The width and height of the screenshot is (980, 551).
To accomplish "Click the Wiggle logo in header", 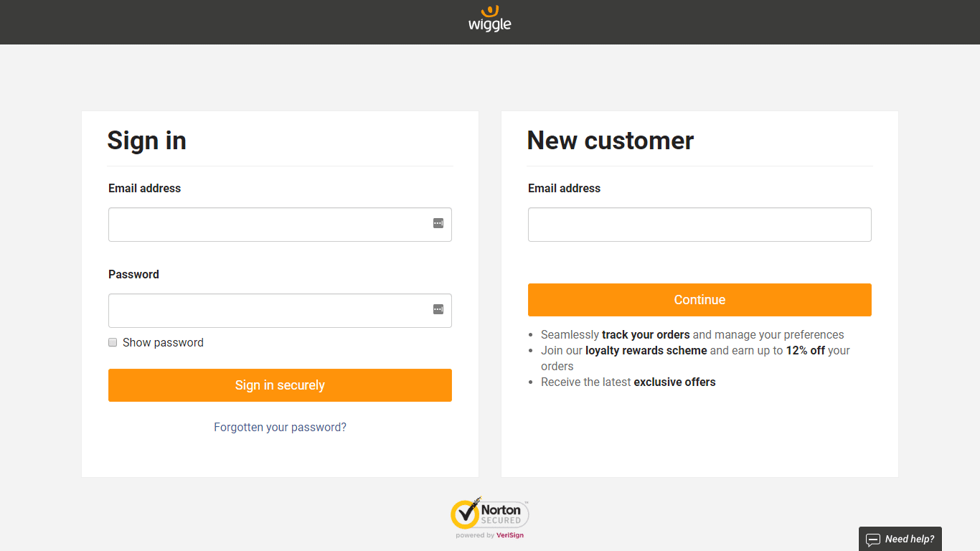I will tap(490, 19).
